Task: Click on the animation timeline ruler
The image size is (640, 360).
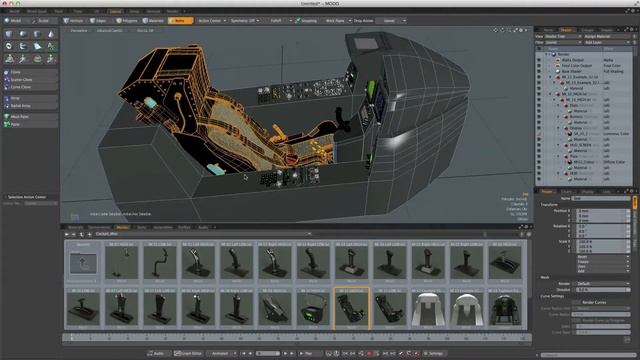Action: pos(297,338)
